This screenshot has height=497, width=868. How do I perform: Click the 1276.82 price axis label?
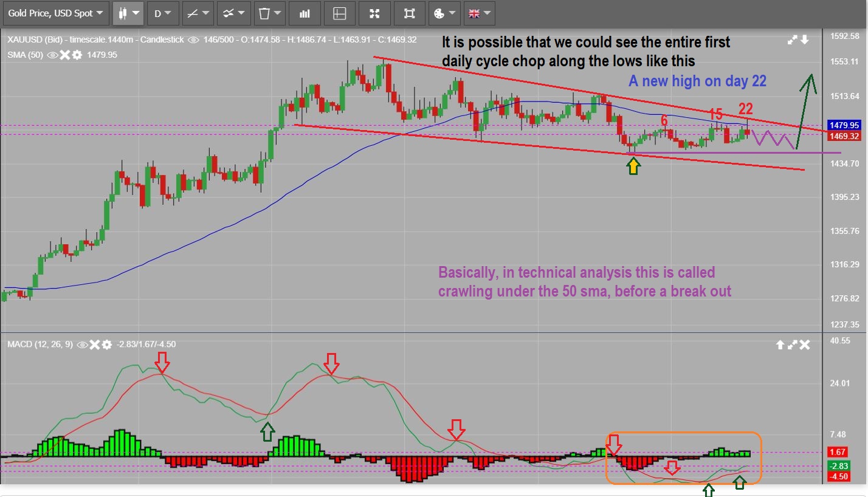point(845,298)
